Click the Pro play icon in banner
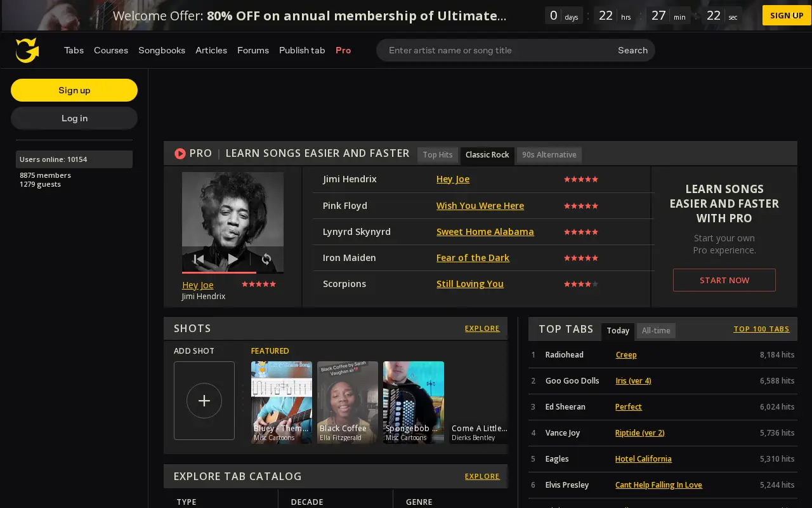The width and height of the screenshot is (812, 508). tap(180, 154)
